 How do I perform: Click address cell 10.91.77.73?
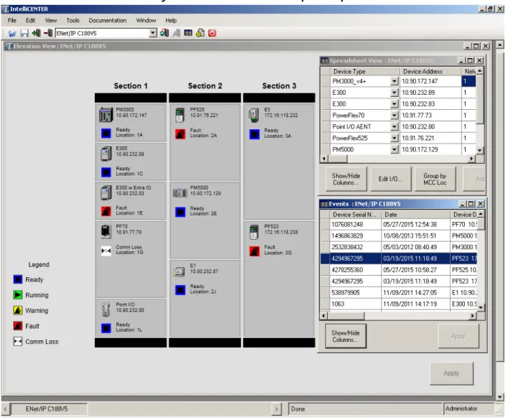[x=430, y=116]
